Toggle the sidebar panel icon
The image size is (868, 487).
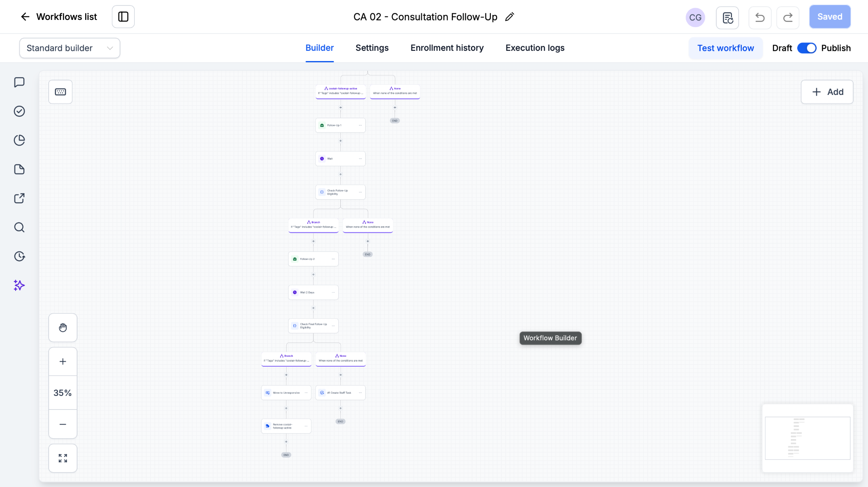[x=123, y=17]
